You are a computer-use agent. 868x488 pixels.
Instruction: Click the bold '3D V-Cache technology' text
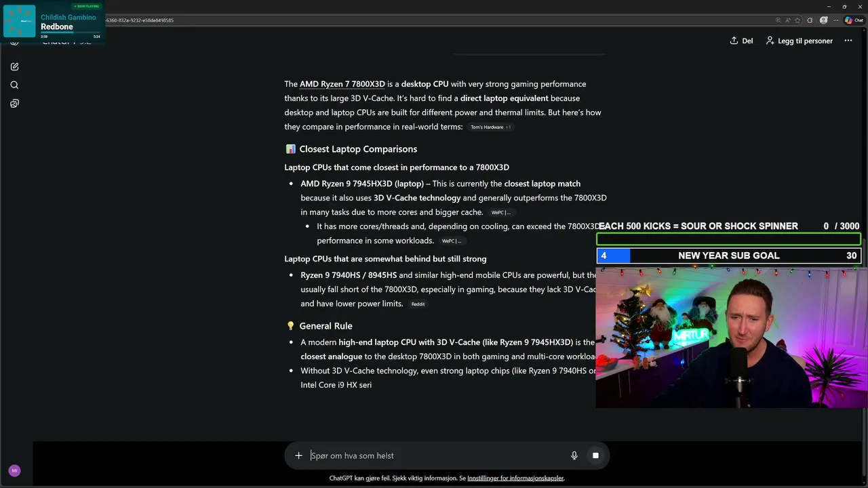coord(417,198)
